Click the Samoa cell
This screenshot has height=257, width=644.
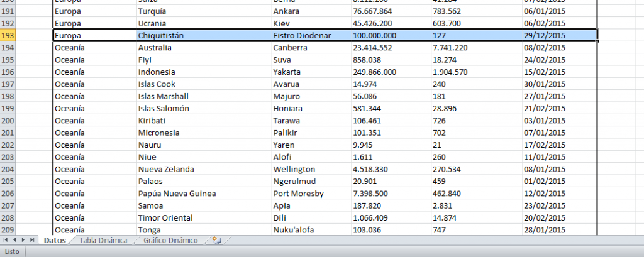(204, 205)
